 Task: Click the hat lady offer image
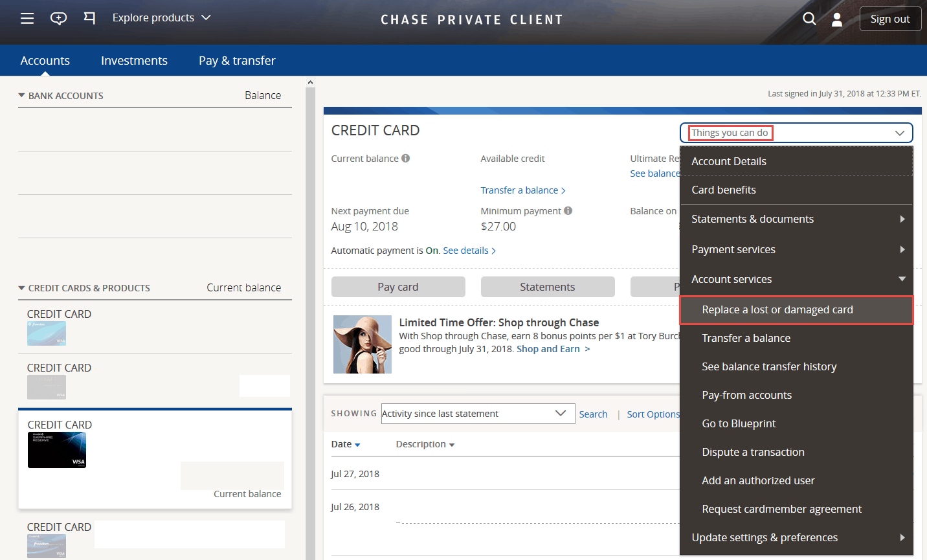click(x=363, y=344)
